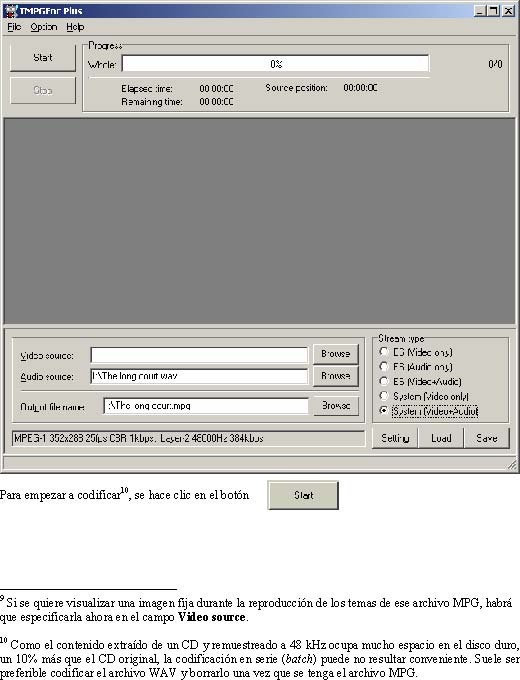Select ES (Video+Audio) stream type
520x680 pixels.
coord(420,382)
